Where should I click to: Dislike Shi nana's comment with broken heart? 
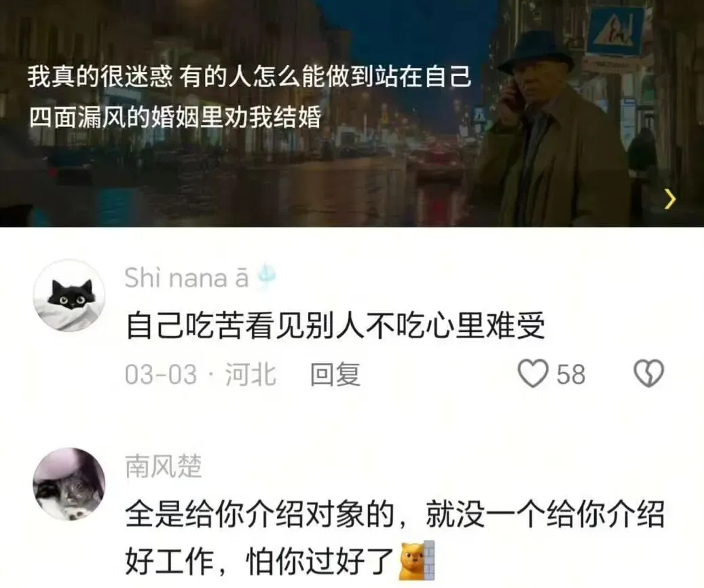tap(648, 373)
